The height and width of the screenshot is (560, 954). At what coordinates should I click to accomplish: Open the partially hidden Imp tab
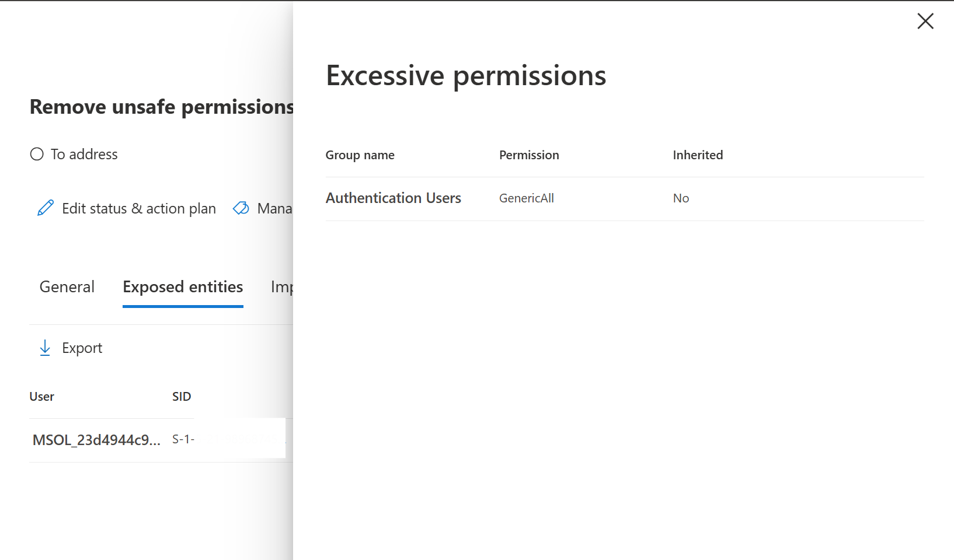click(x=281, y=287)
